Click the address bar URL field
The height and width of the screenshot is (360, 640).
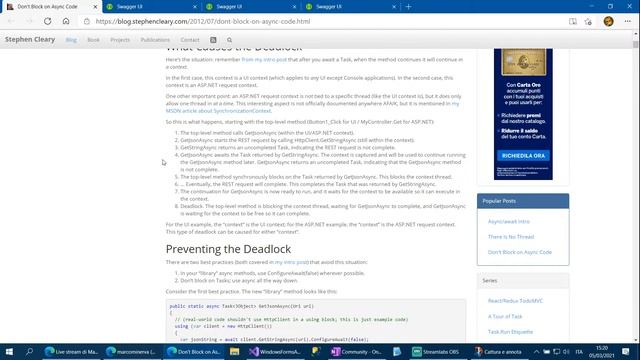322,21
